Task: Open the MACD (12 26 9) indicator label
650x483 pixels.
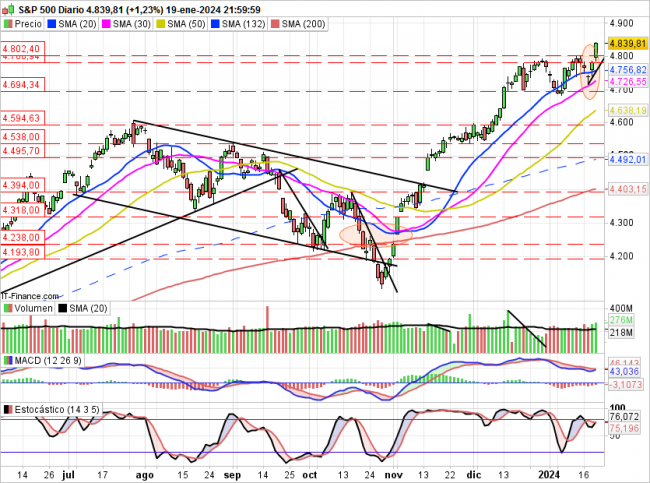Action: click(x=46, y=360)
